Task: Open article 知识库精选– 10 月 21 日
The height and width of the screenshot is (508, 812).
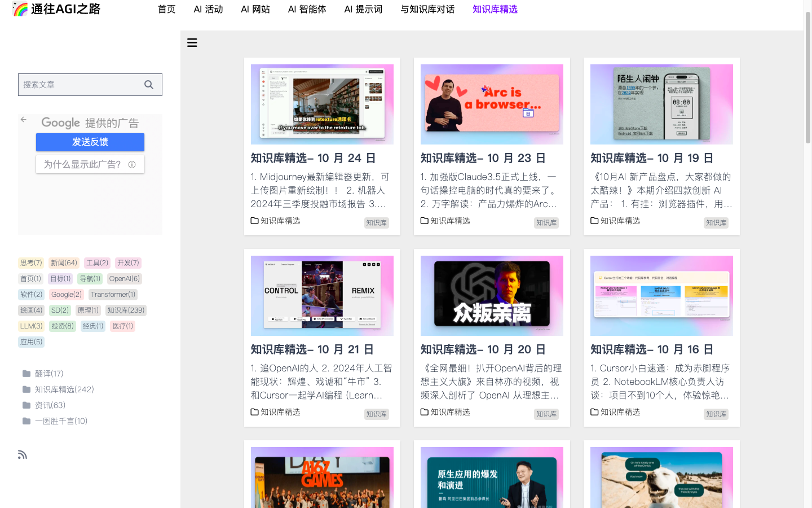Action: coord(312,350)
